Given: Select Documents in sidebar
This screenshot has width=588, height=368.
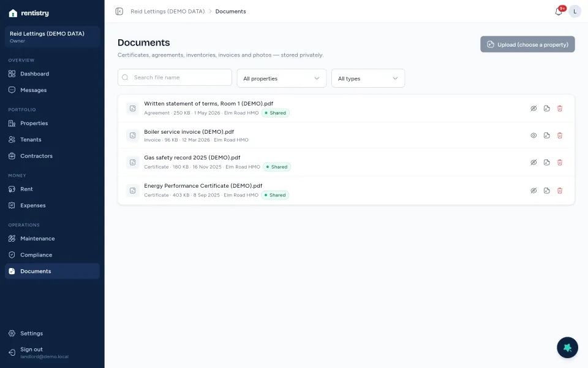Looking at the screenshot, I should tap(52, 271).
